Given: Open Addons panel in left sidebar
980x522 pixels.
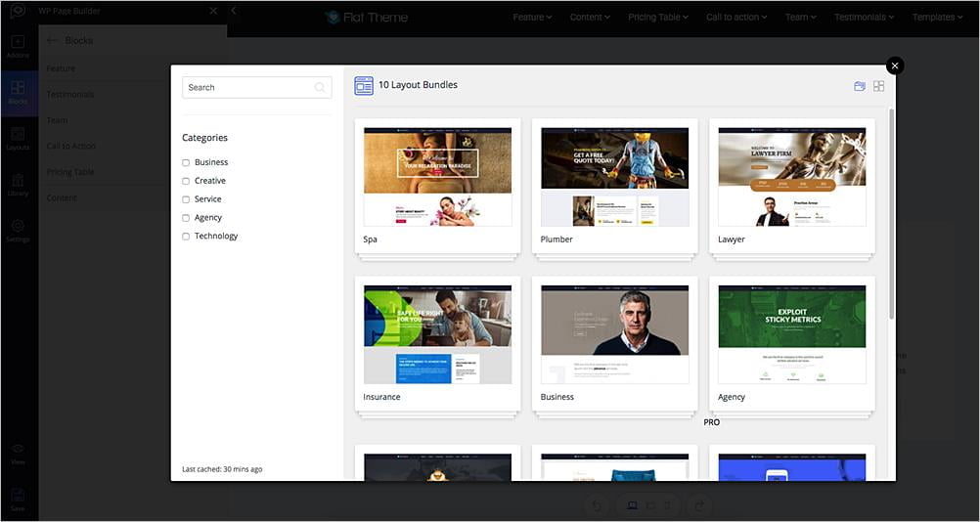Looking at the screenshot, I should click(18, 47).
